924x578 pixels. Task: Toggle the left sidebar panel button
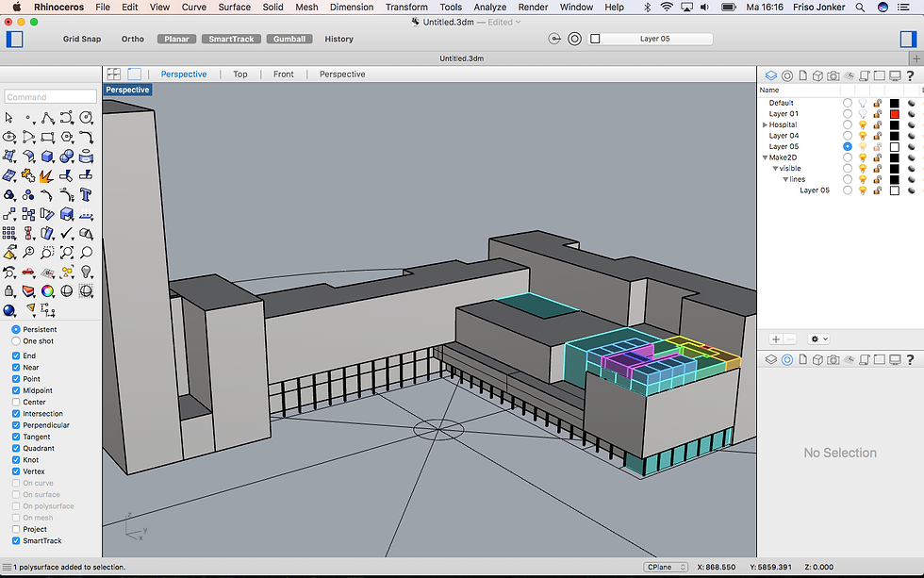15,39
